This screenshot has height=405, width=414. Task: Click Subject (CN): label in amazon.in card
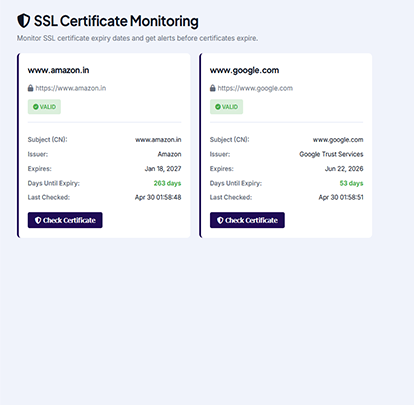pyautogui.click(x=47, y=140)
